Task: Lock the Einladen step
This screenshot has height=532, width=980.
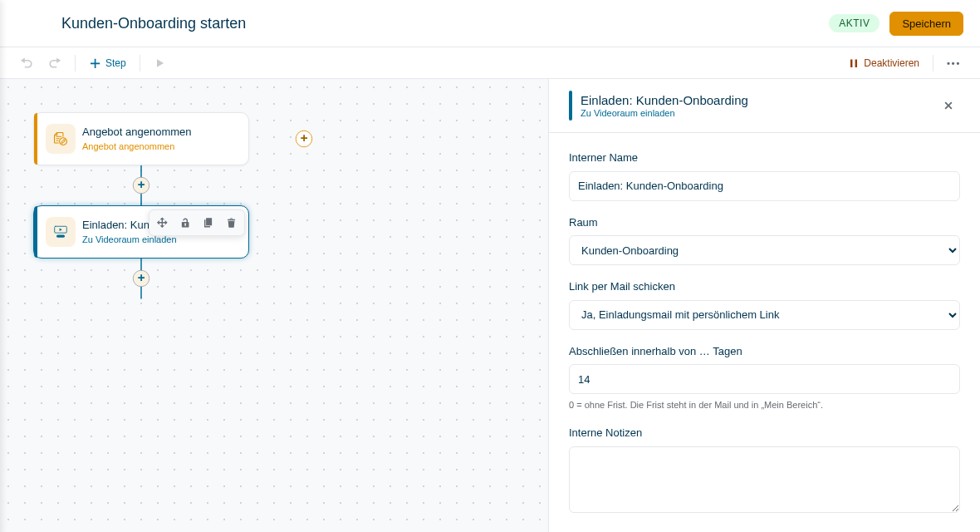Action: tap(185, 223)
